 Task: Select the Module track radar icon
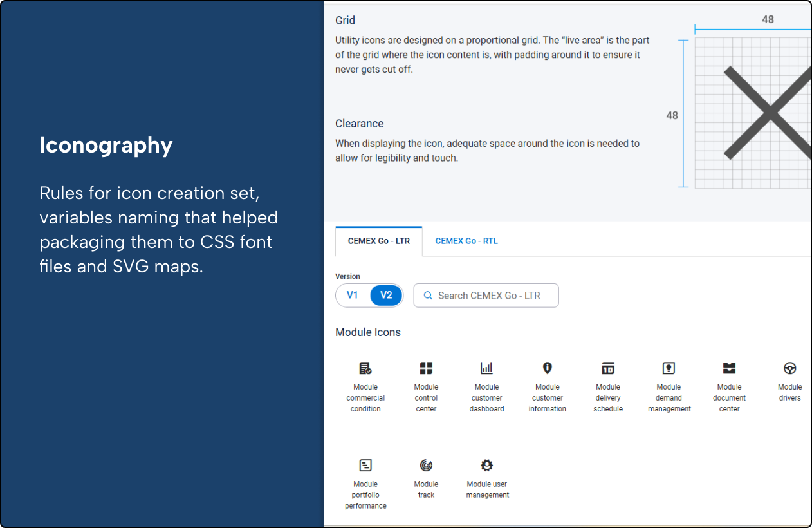click(426, 465)
